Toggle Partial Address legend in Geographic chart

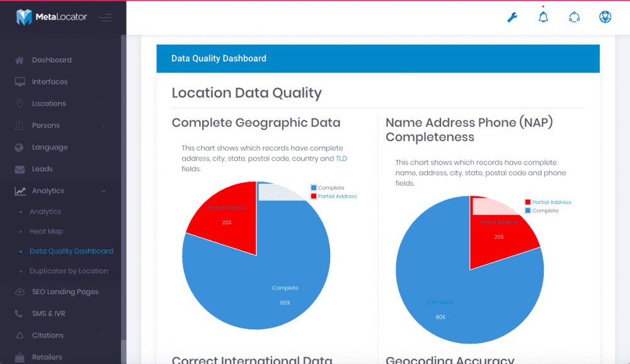(334, 196)
